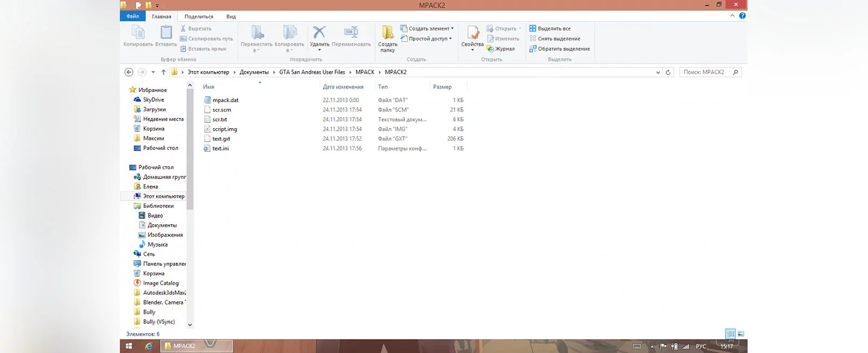
Task: Collapse the ribbon with the chevron
Action: (x=732, y=16)
